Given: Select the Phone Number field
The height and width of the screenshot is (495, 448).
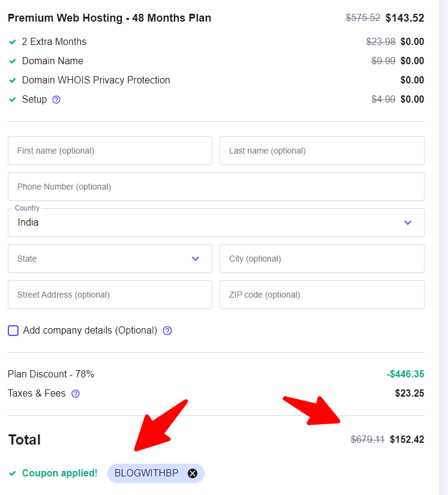Looking at the screenshot, I should pyautogui.click(x=216, y=187).
